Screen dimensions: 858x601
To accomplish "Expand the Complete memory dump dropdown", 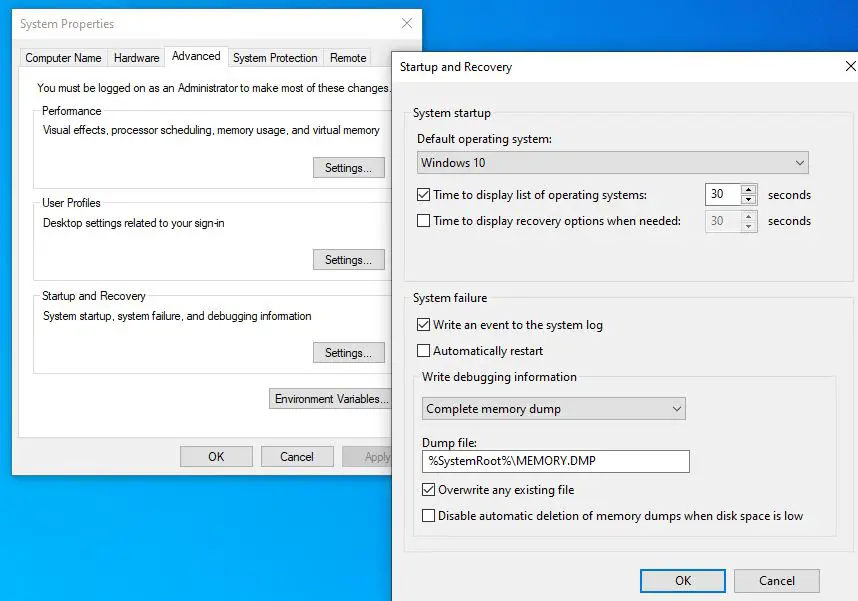I will coord(553,409).
